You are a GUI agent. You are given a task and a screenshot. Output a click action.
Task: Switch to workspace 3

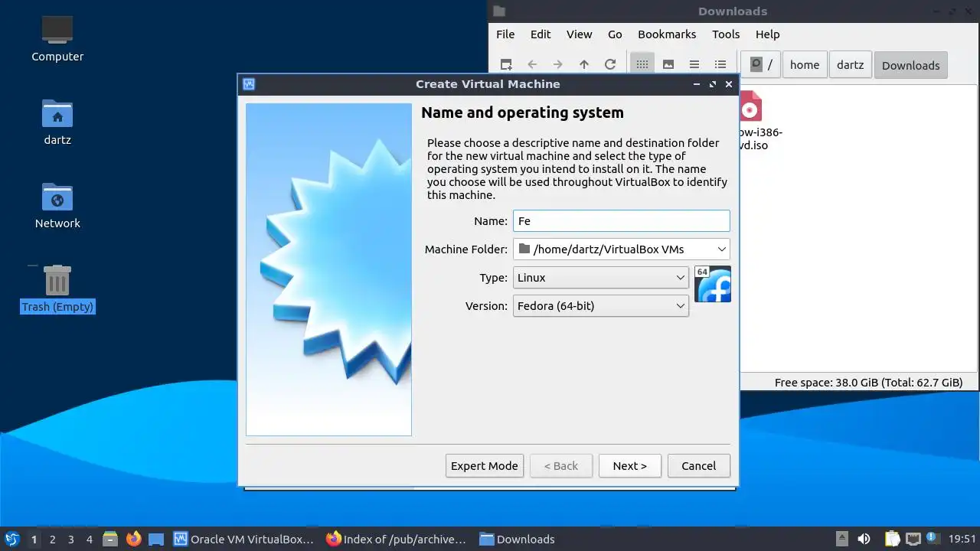click(70, 540)
